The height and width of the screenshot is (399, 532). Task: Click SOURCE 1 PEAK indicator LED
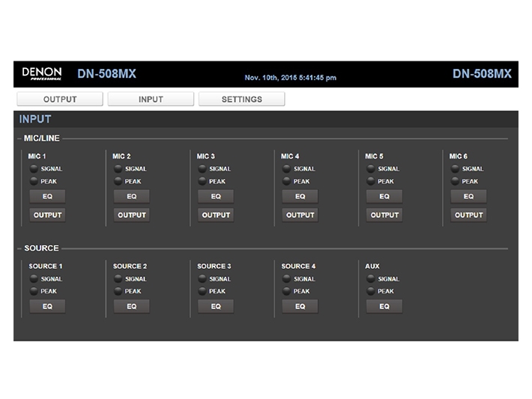(34, 291)
